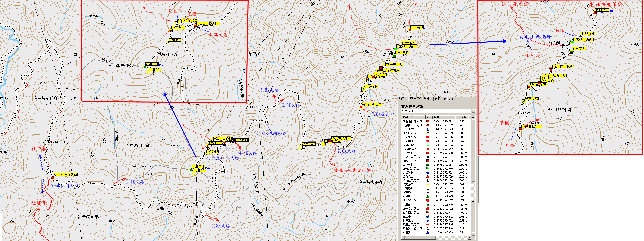Click the 01白毛林道入口 flag marker on the map

pyautogui.click(x=53, y=178)
